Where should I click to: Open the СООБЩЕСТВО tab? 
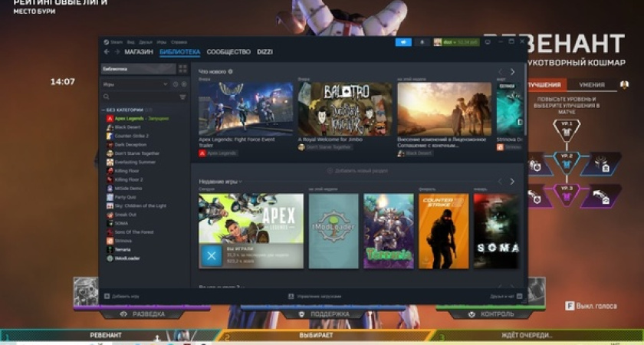[228, 52]
